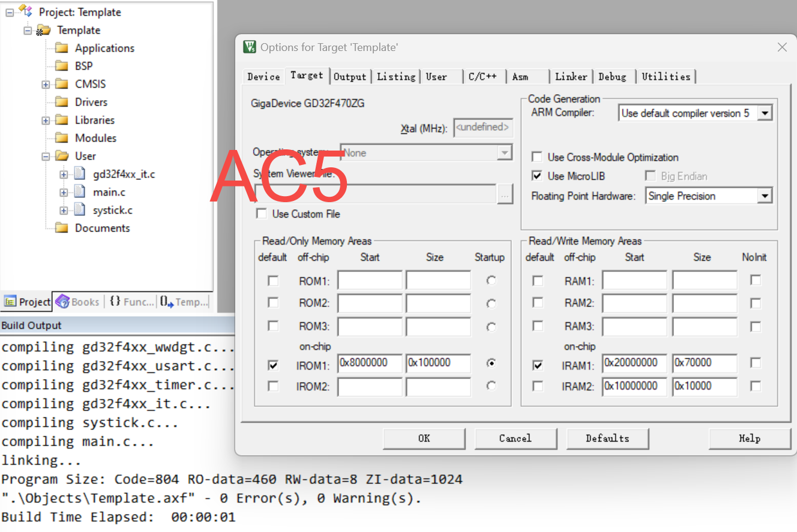This screenshot has width=797, height=532.
Task: Toggle IRAM1 default checkbox
Action: 538,365
